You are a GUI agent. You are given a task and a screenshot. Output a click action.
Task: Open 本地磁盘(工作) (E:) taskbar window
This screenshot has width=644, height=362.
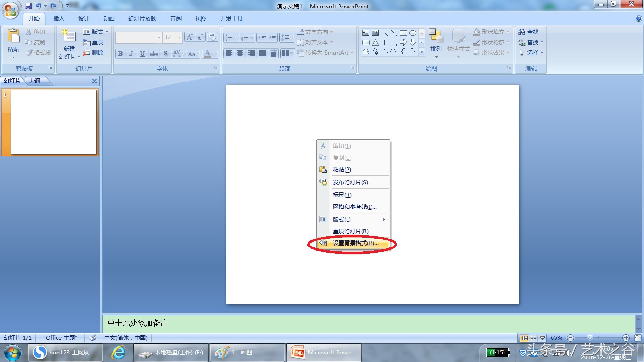coord(171,353)
